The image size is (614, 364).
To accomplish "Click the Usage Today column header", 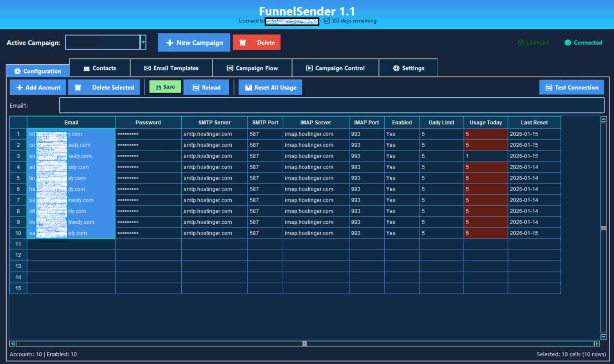I will pyautogui.click(x=486, y=122).
